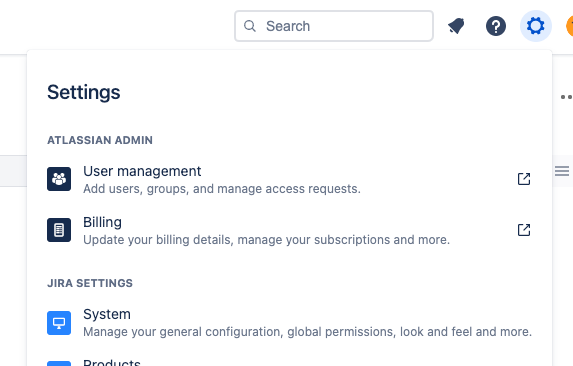This screenshot has height=366, width=573.
Task: Open the more options ellipsis
Action: pos(566,97)
